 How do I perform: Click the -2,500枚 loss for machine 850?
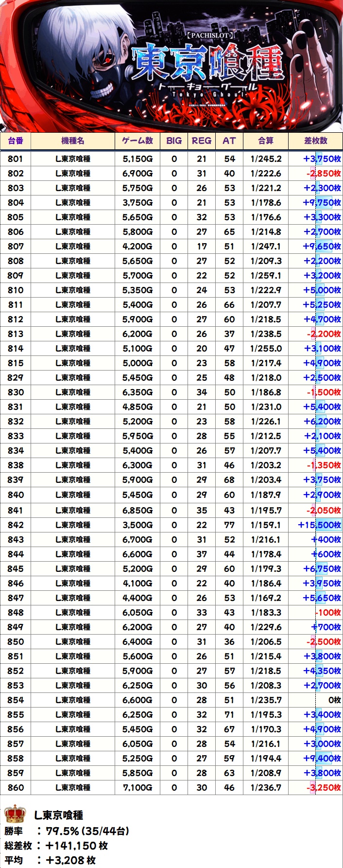pos(324,641)
